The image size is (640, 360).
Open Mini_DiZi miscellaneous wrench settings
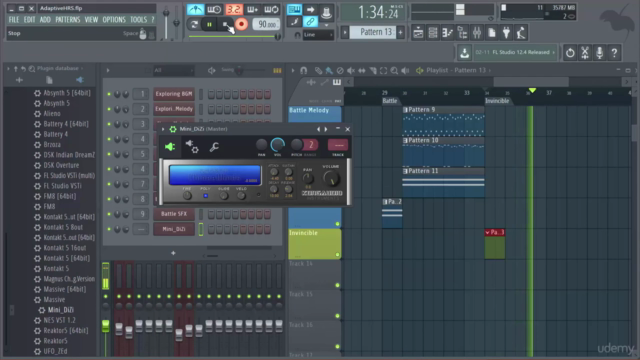214,147
